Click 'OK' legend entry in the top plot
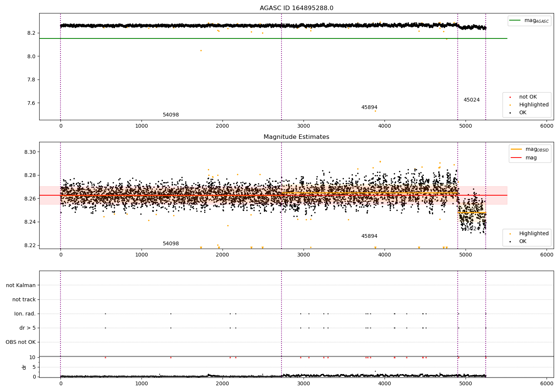560x392 pixels. click(x=523, y=113)
